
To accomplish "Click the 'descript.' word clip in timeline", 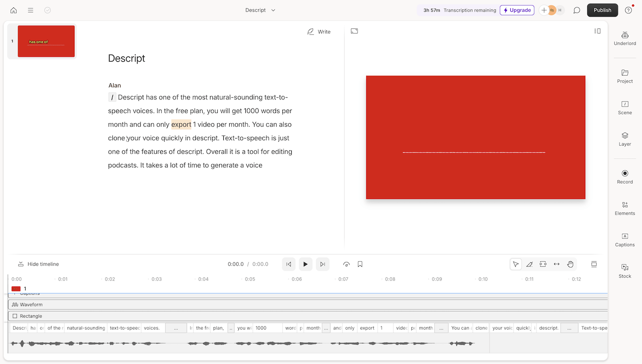I will (x=548, y=328).
